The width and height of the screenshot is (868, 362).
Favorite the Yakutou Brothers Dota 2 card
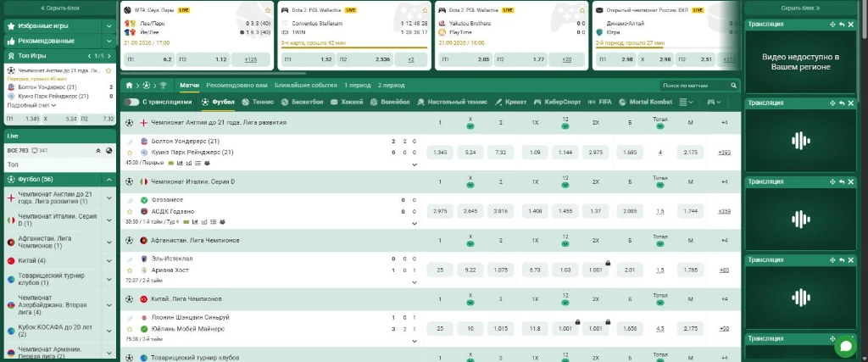[x=581, y=10]
